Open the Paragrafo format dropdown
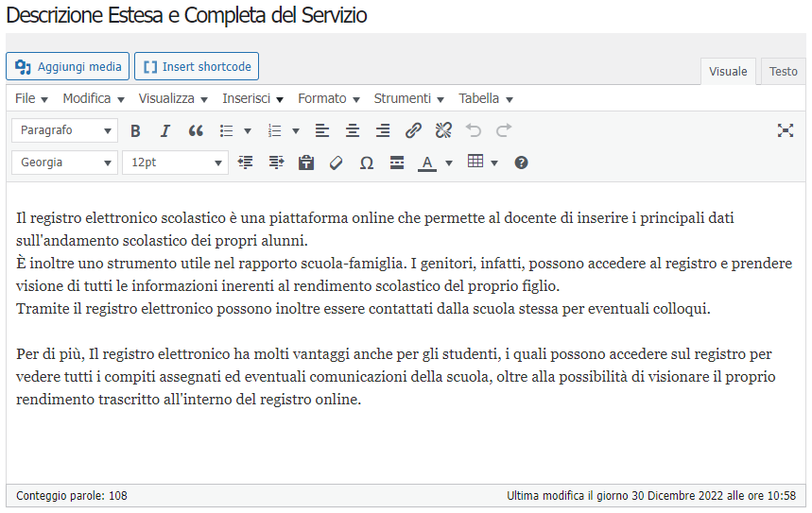 (x=64, y=130)
